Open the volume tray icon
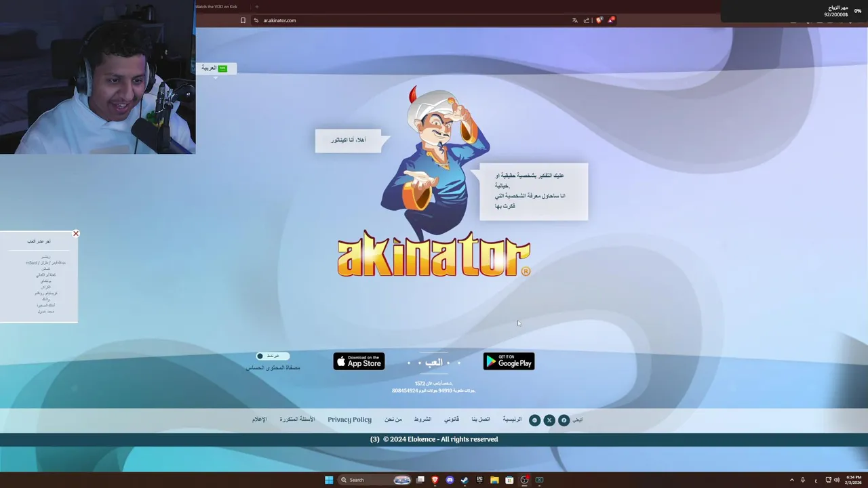The width and height of the screenshot is (868, 488). click(837, 480)
